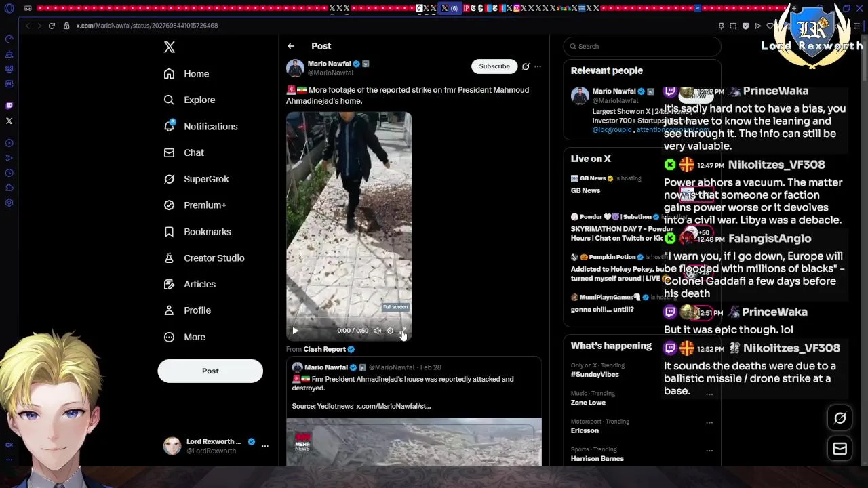Open the Clash Report source link
The image size is (868, 488).
pos(329,349)
